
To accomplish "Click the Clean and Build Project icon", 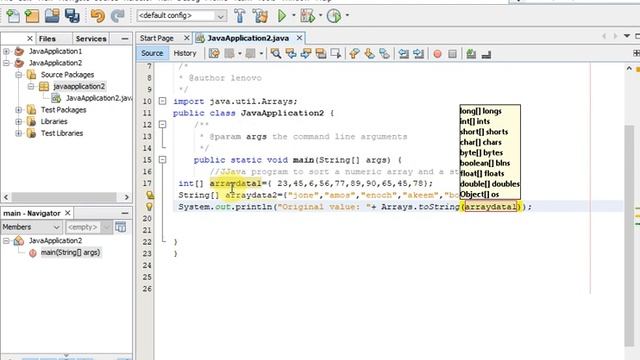I will coord(260,16).
